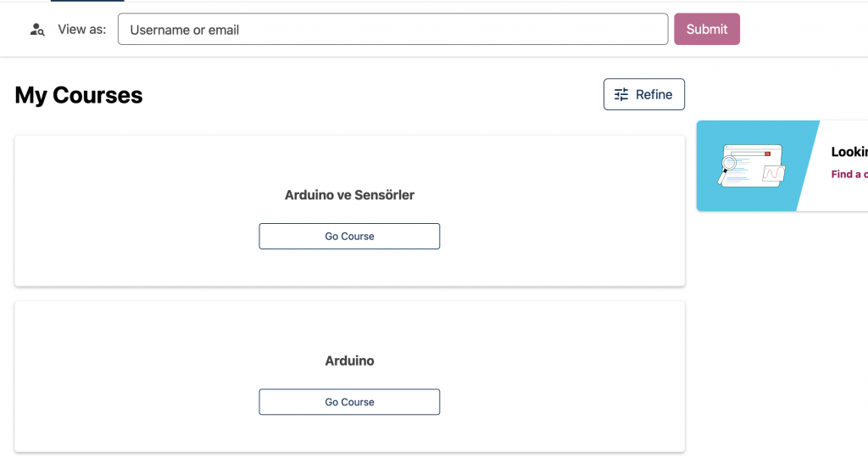Click the Looking heading in the promo card

coord(849,152)
